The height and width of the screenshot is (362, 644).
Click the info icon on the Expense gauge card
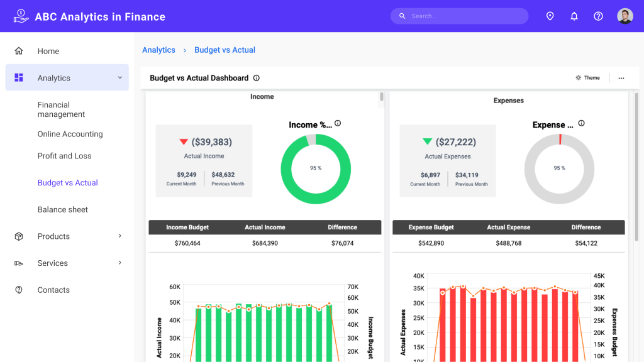point(582,123)
